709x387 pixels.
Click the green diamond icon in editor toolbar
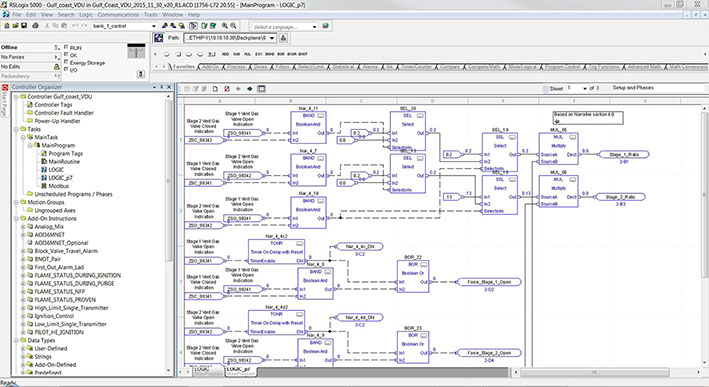coord(250,89)
